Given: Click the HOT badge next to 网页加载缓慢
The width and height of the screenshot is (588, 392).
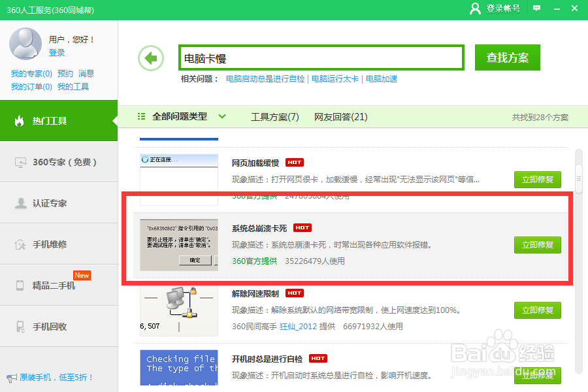Looking at the screenshot, I should click(x=295, y=163).
